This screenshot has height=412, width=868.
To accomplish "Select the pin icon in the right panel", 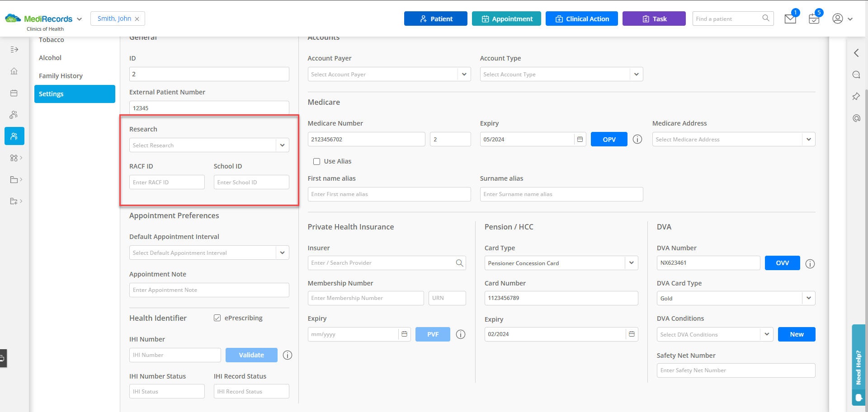I will pos(856,97).
